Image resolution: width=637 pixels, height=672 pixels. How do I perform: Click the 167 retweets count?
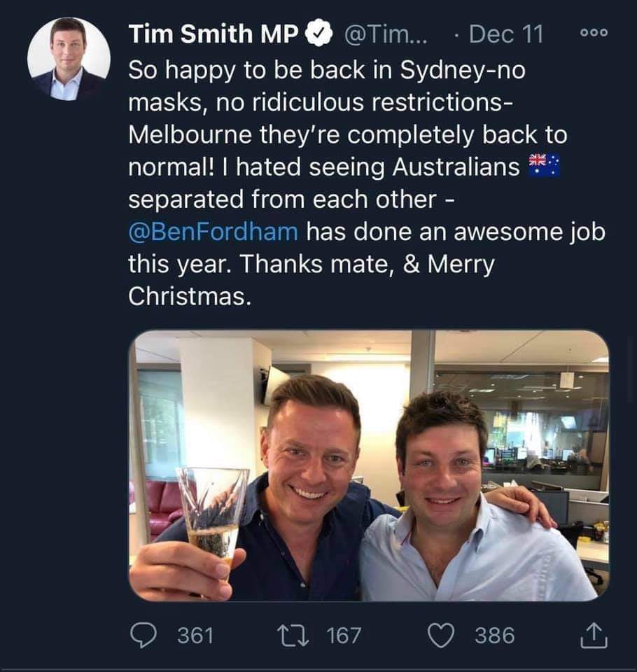click(344, 635)
